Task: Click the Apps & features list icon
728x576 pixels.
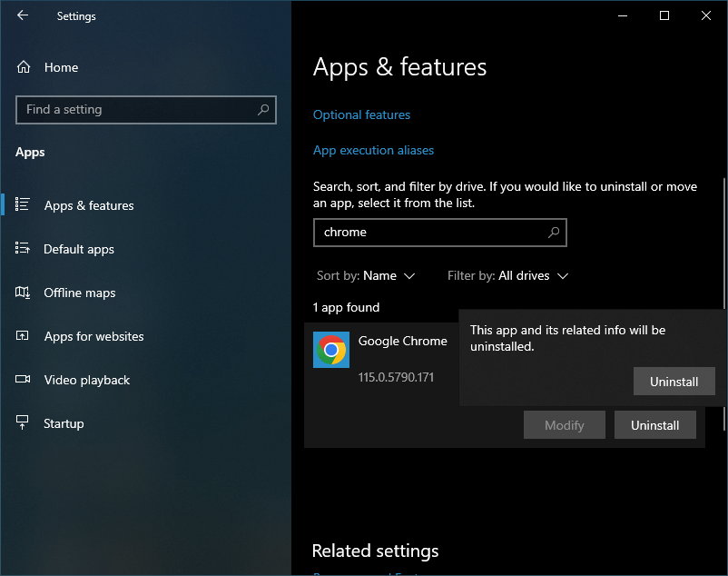Action: pyautogui.click(x=21, y=205)
